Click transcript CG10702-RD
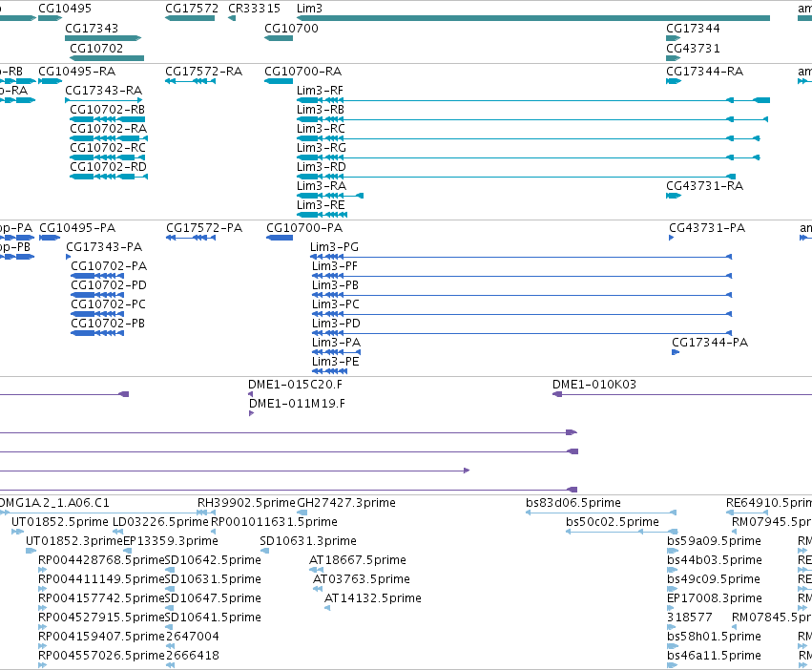This screenshot has height=670, width=812. click(x=108, y=167)
